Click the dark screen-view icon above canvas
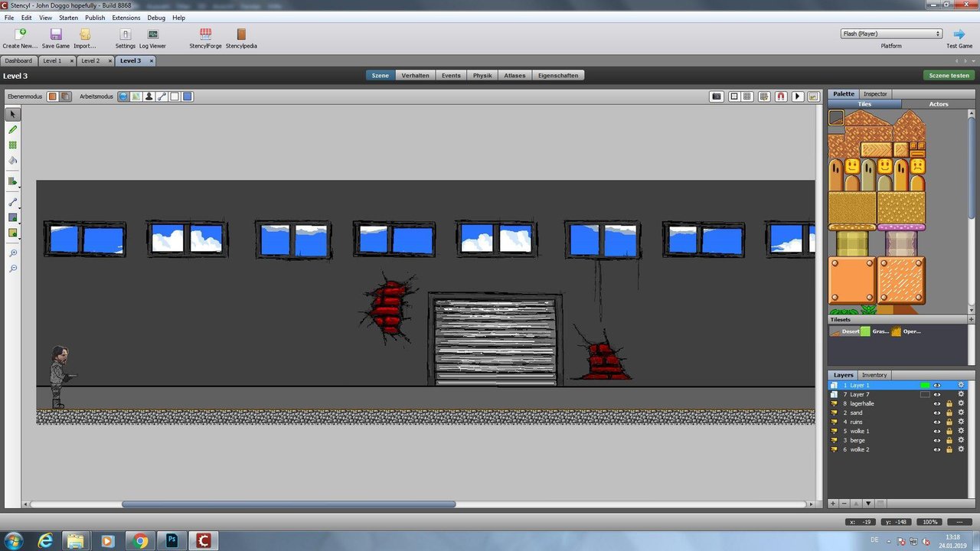This screenshot has height=551, width=980. coord(717,96)
